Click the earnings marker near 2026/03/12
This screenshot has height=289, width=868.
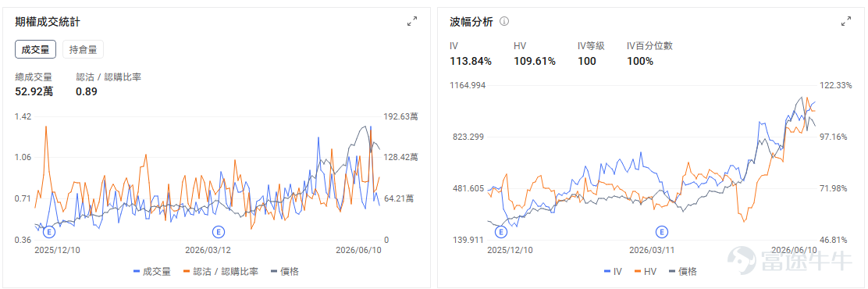(x=219, y=231)
